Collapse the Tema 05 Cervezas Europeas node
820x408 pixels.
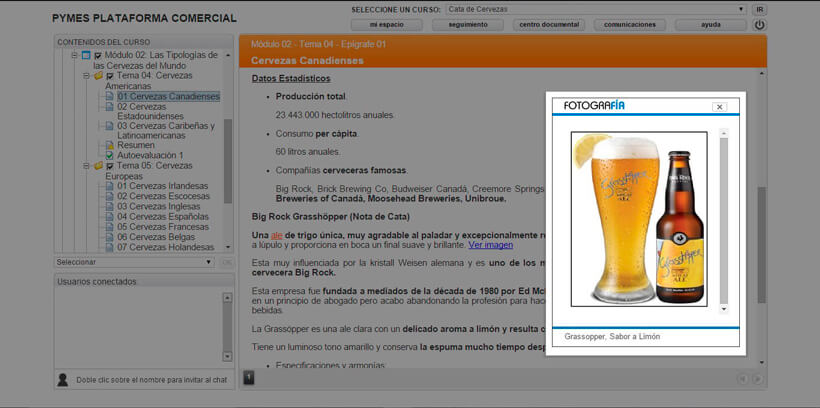pos(86,166)
